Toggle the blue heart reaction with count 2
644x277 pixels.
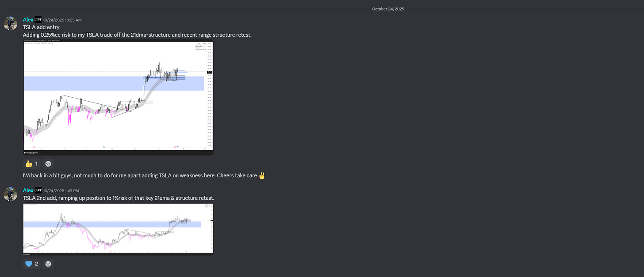32,264
